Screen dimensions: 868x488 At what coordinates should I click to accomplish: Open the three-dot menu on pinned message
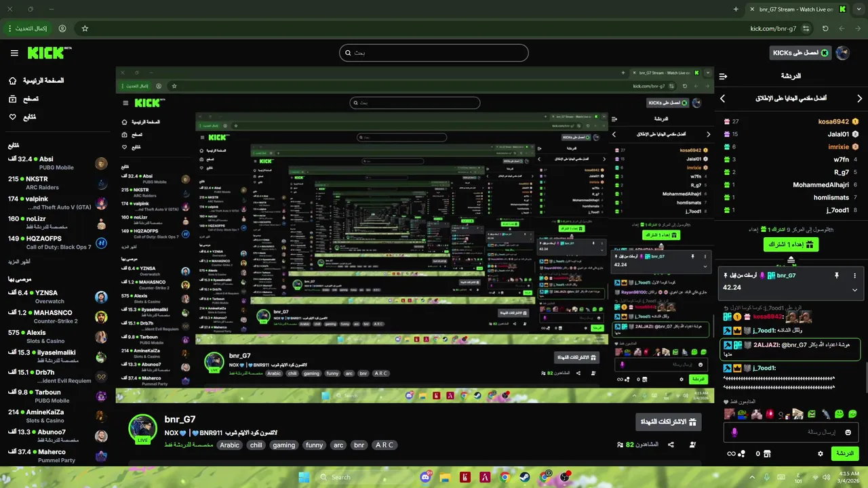tap(854, 276)
